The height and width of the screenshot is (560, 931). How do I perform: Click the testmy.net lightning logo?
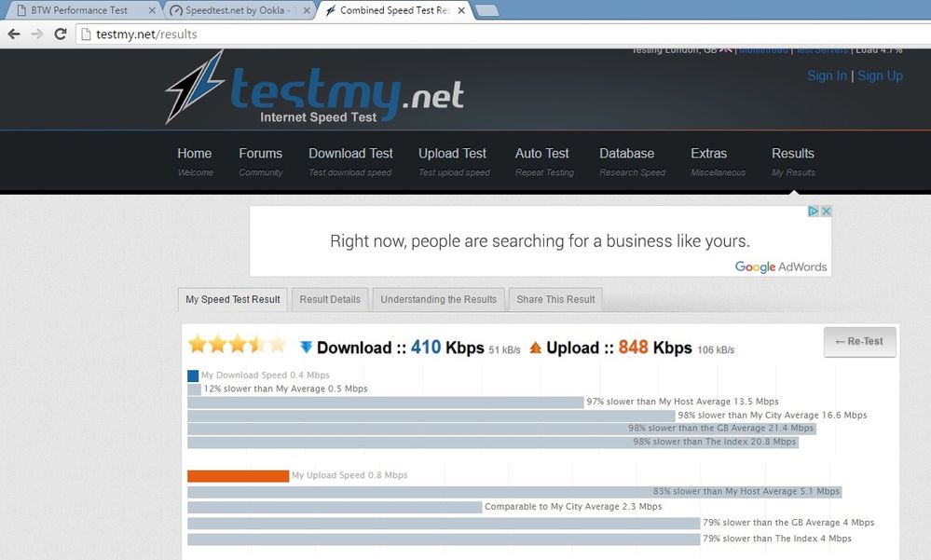click(x=196, y=87)
